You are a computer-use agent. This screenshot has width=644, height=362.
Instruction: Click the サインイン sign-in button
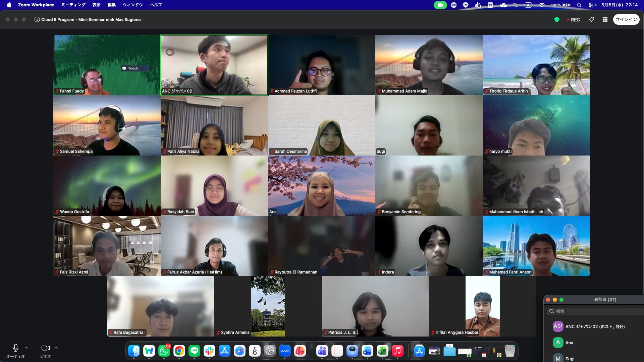coord(626,19)
